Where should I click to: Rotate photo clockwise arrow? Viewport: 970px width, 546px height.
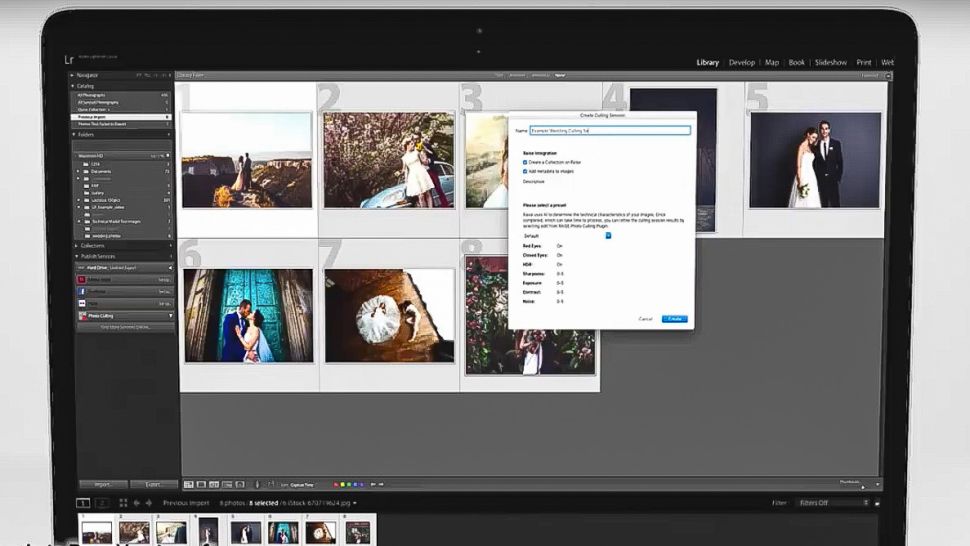coord(381,484)
